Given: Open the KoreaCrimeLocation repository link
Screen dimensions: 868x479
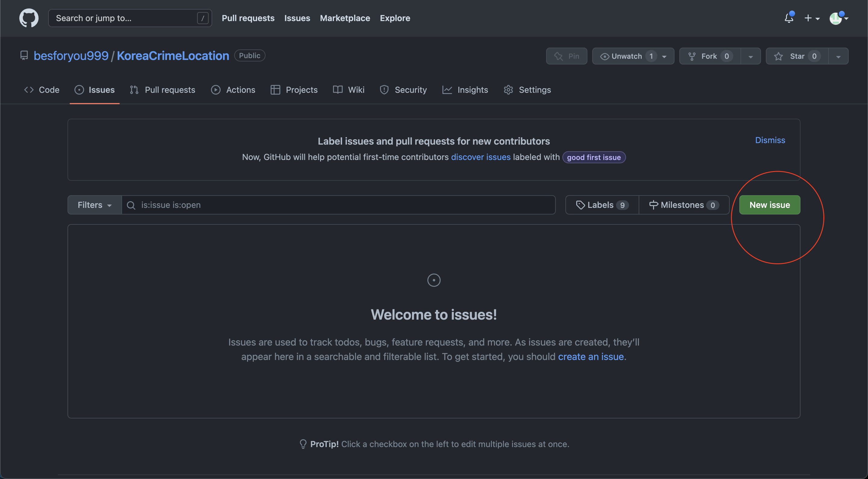Looking at the screenshot, I should (173, 55).
